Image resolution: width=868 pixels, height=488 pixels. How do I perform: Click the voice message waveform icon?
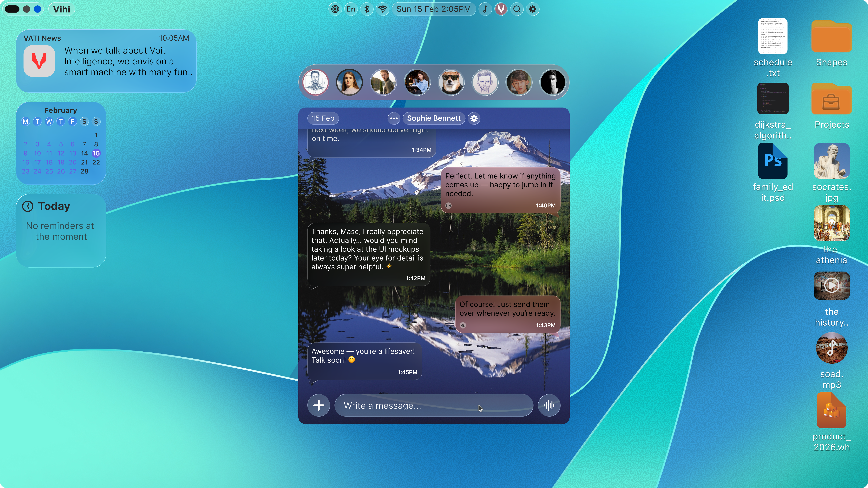click(549, 405)
